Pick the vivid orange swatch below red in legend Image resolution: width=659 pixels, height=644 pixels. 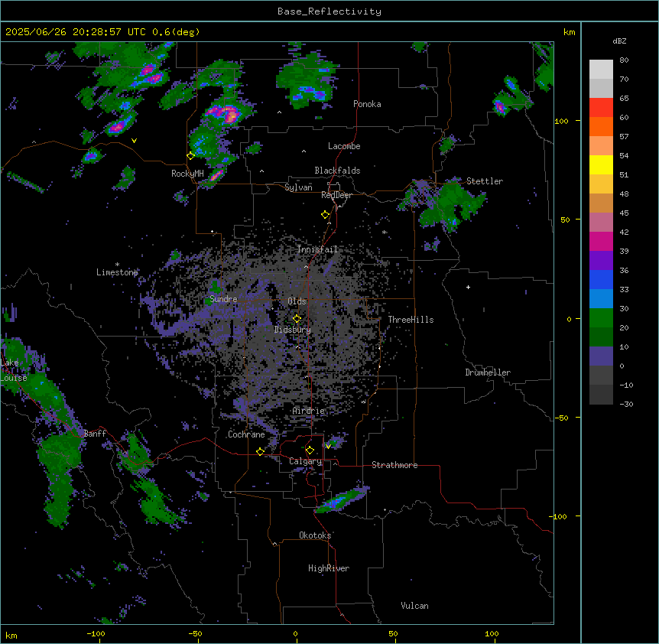tap(601, 126)
